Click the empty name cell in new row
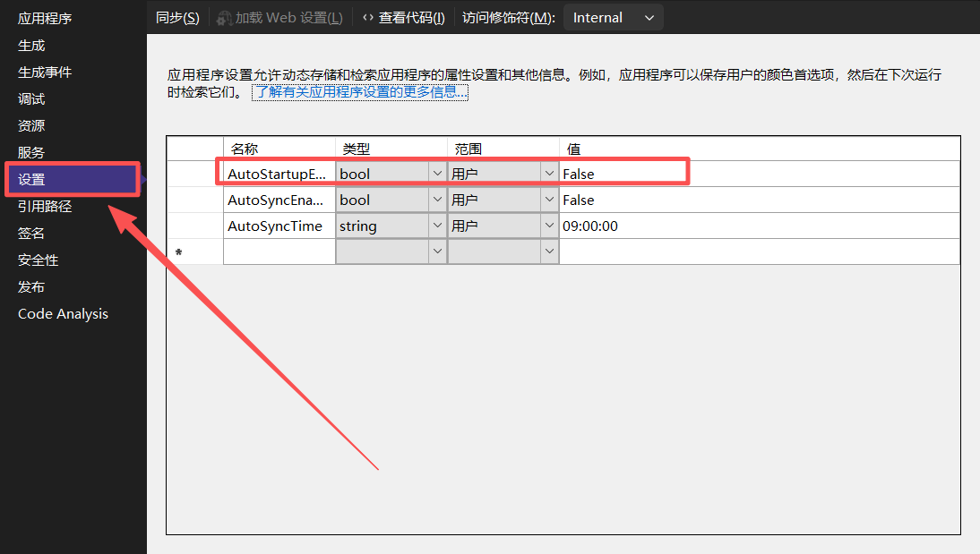 (279, 251)
